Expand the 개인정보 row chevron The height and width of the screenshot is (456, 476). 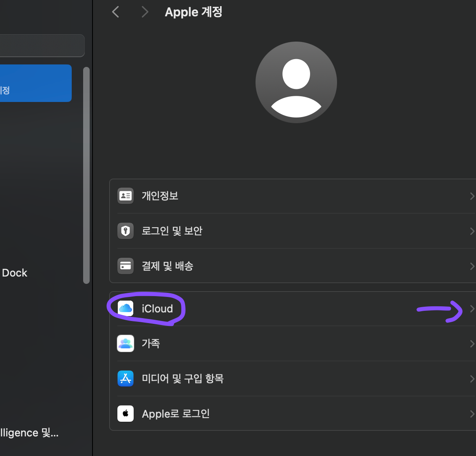click(472, 196)
